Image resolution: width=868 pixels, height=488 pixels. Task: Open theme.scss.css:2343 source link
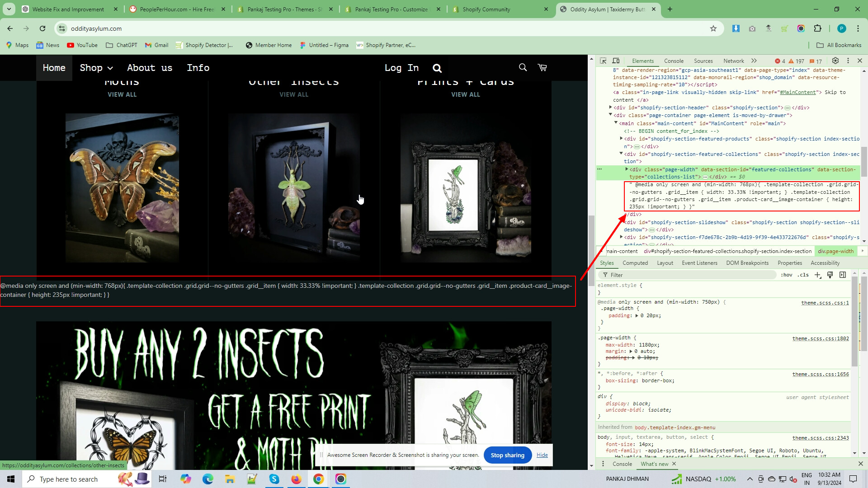click(x=821, y=438)
